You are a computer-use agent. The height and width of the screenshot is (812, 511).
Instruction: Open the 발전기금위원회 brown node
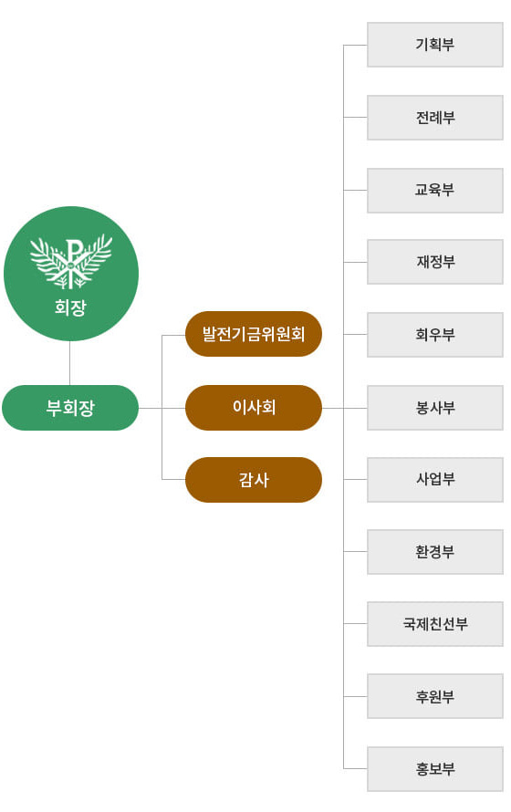tap(254, 334)
